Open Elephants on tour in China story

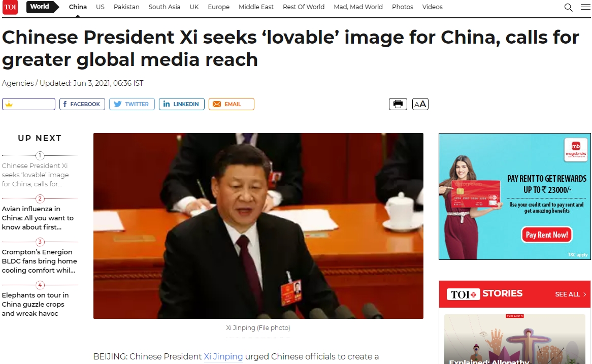[35, 304]
